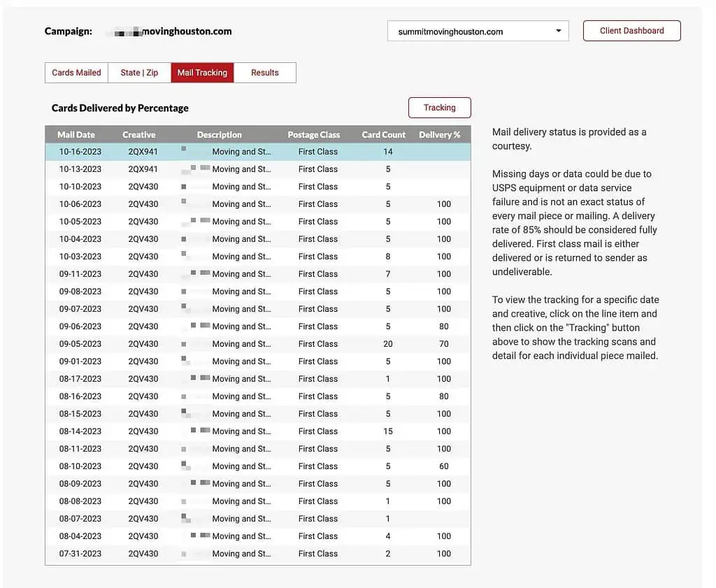
Task: Select the 07-31-2023 mailing row
Action: [257, 554]
